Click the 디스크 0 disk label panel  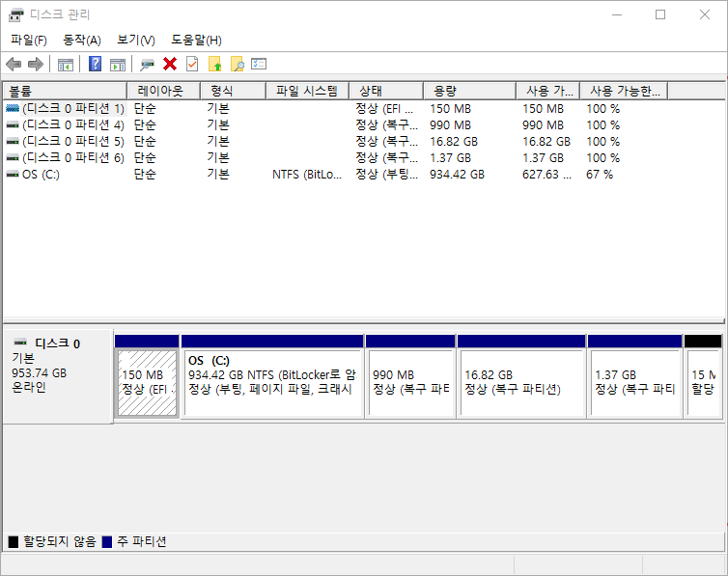[58, 376]
